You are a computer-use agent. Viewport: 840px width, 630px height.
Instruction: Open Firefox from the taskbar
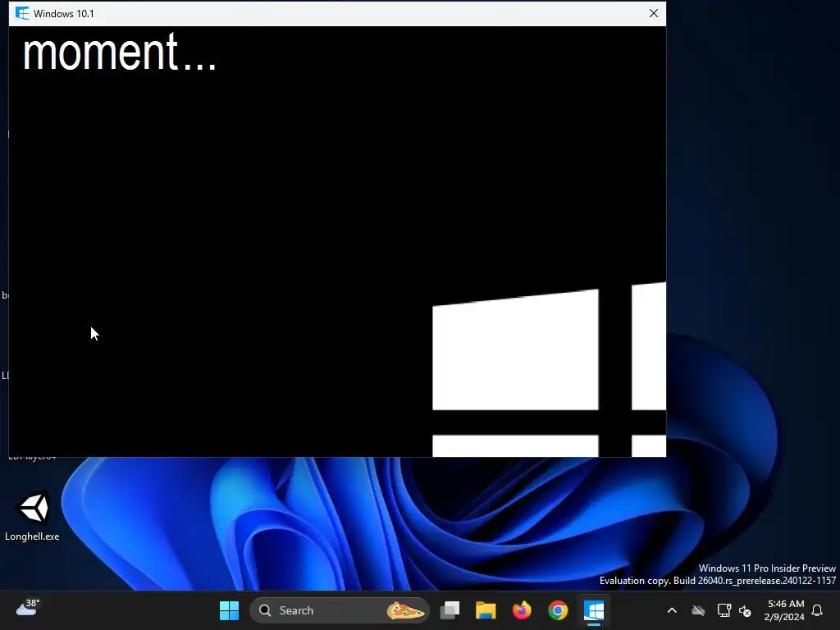coord(522,610)
